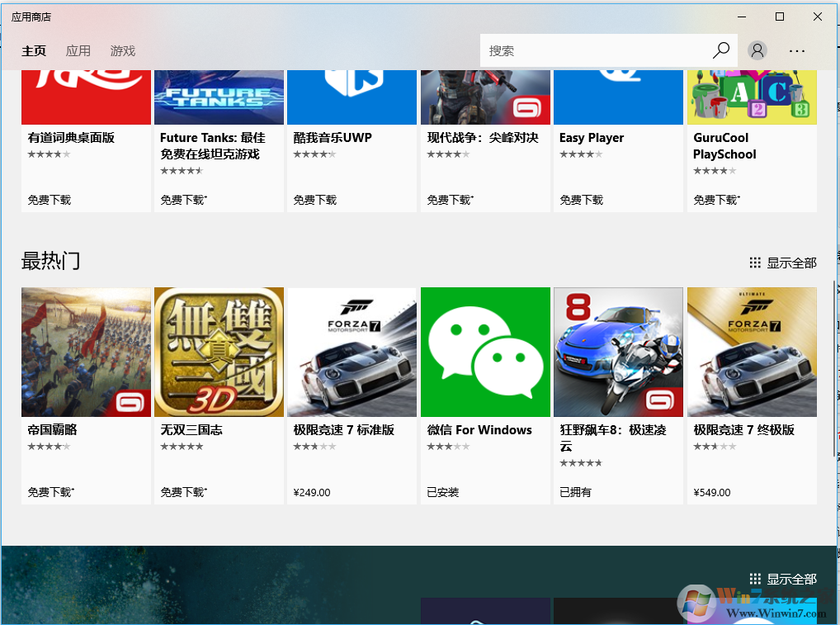
Task: Click the title 有道词典桌面版
Action: (71, 138)
